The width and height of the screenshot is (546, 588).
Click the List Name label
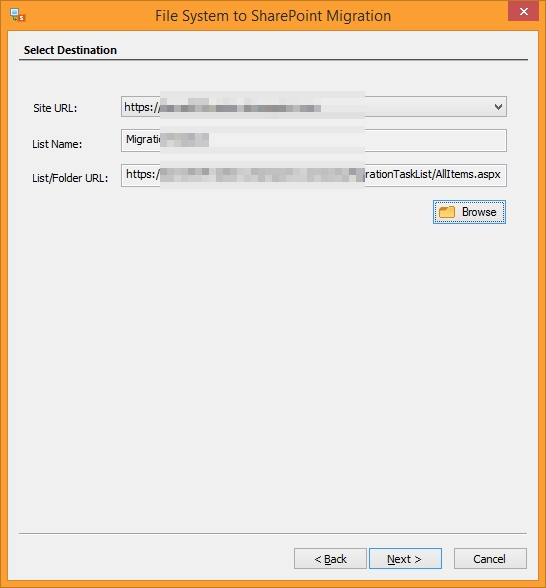click(x=57, y=144)
